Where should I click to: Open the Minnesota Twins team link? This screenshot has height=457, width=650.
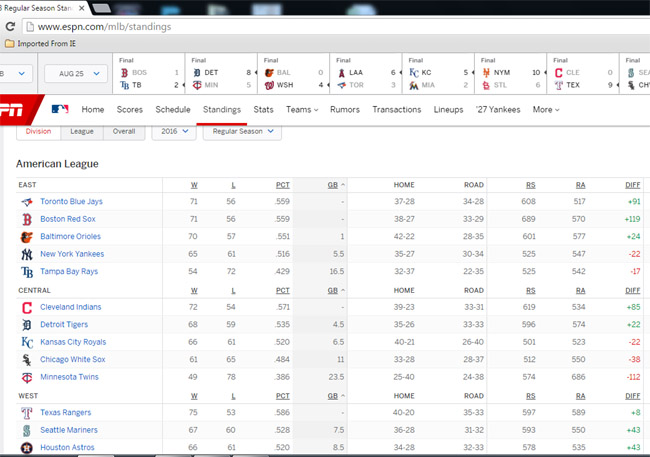coord(69,377)
